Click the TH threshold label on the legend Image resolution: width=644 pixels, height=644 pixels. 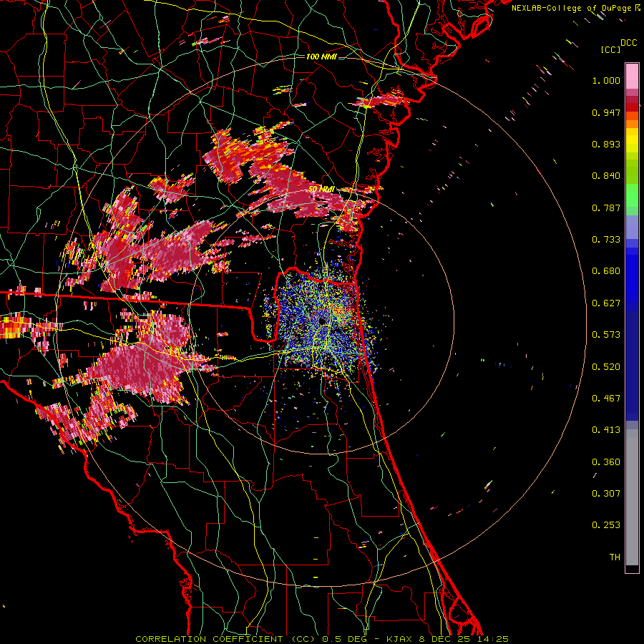[x=615, y=557]
